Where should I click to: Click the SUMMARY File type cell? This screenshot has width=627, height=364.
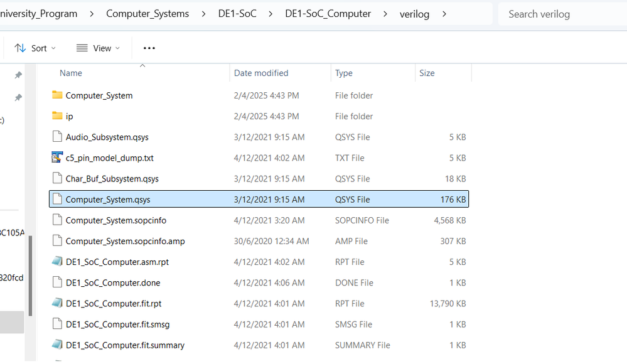(362, 345)
